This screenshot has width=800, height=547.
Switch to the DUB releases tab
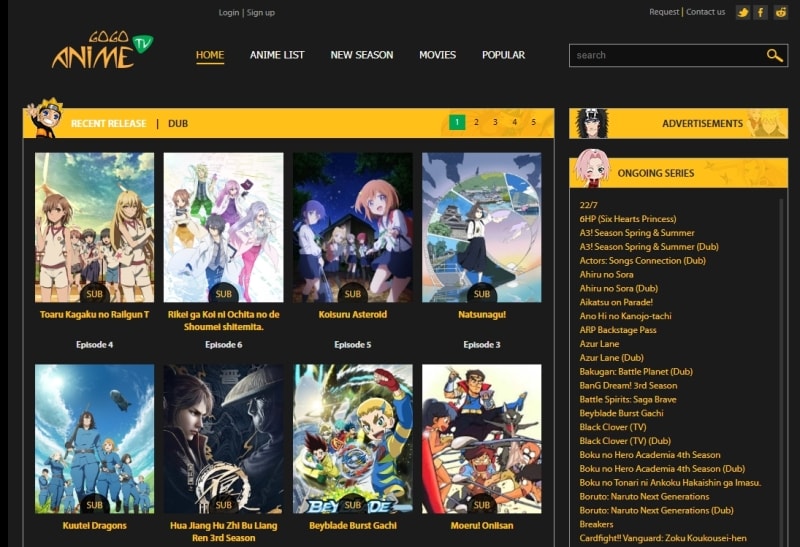[x=178, y=124]
